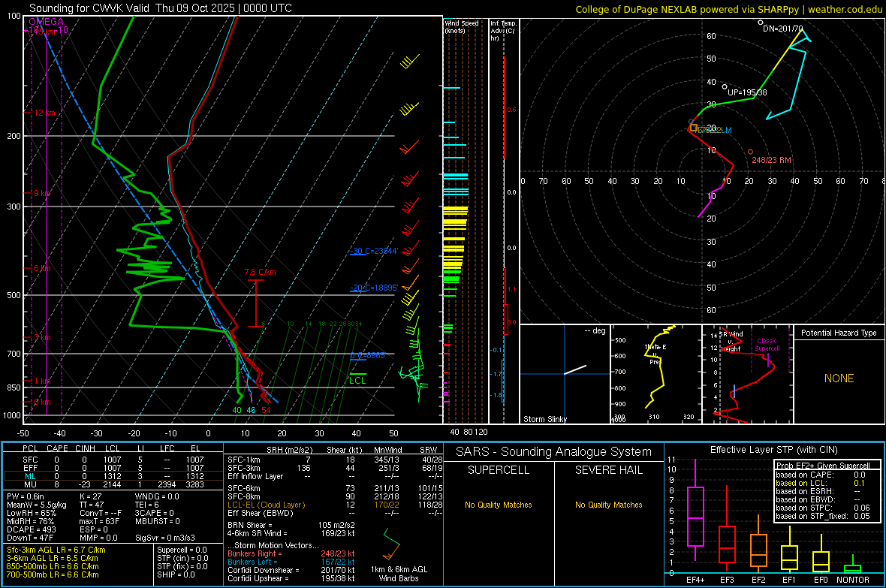Click 'SARS - Sounding Analogue System' heading
Image resolution: width=886 pixels, height=588 pixels.
(x=553, y=452)
